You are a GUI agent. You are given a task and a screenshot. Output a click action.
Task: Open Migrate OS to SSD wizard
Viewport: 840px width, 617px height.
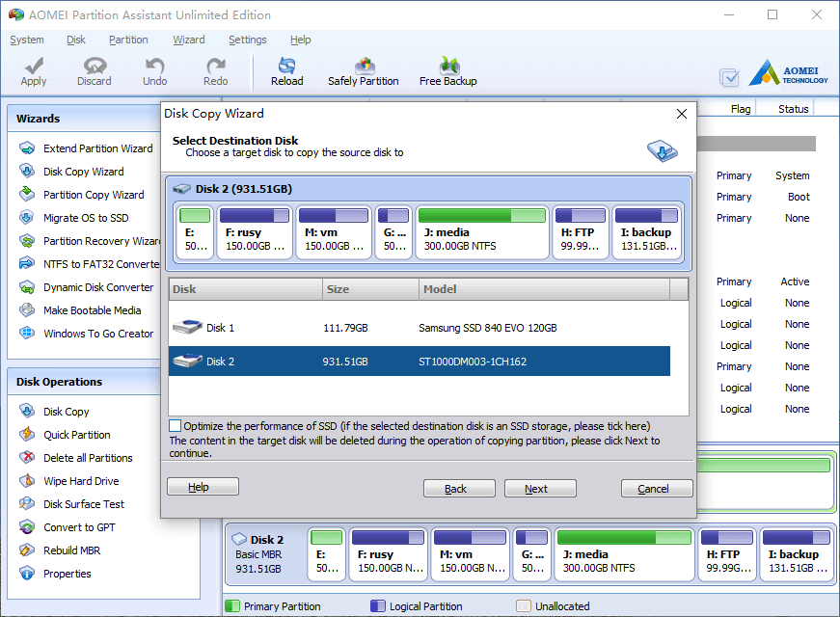coord(86,218)
